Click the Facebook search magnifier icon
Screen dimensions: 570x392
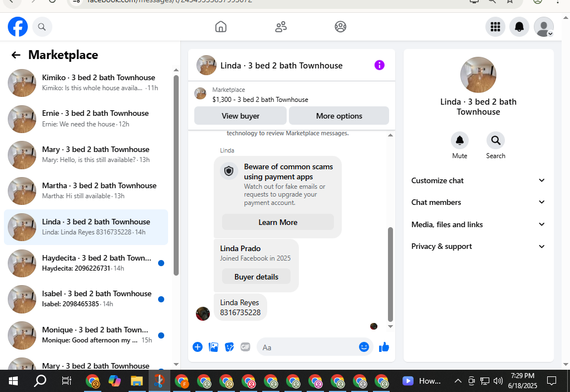[x=42, y=27]
